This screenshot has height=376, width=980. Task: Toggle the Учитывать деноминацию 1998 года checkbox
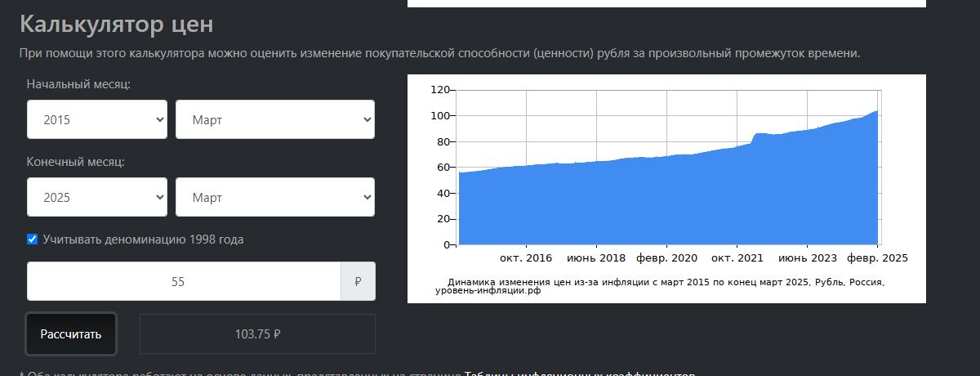pos(33,239)
